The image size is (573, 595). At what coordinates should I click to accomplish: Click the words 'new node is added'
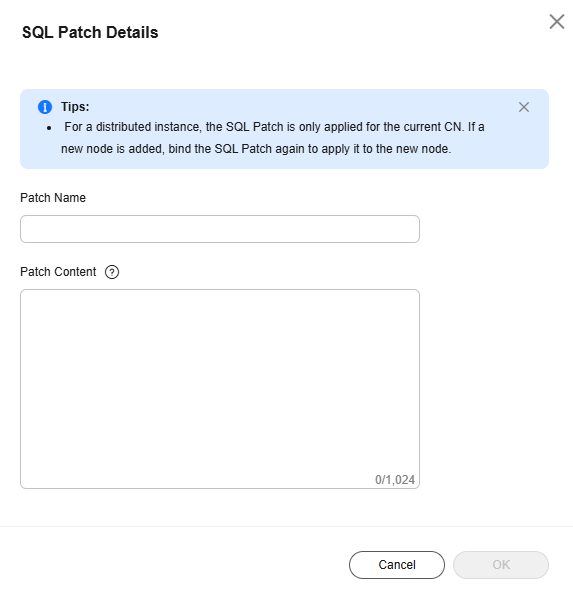pos(112,149)
